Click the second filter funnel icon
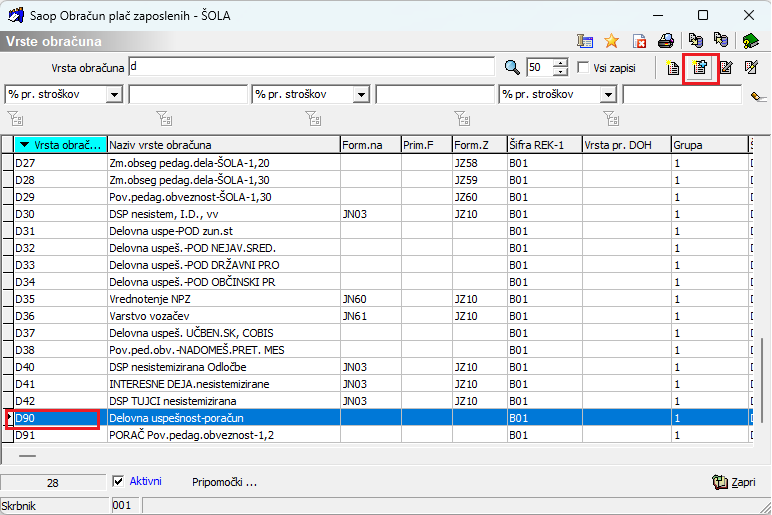The height and width of the screenshot is (515, 772). 164,119
